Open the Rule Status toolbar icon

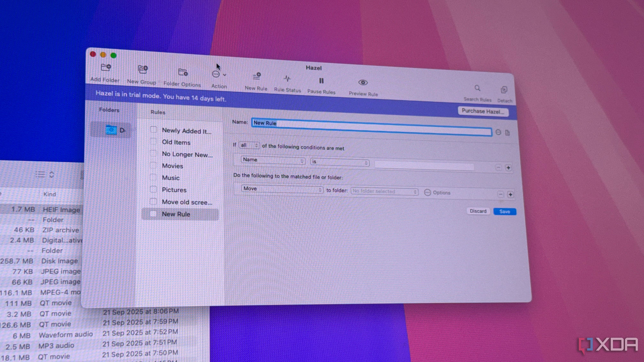point(287,79)
